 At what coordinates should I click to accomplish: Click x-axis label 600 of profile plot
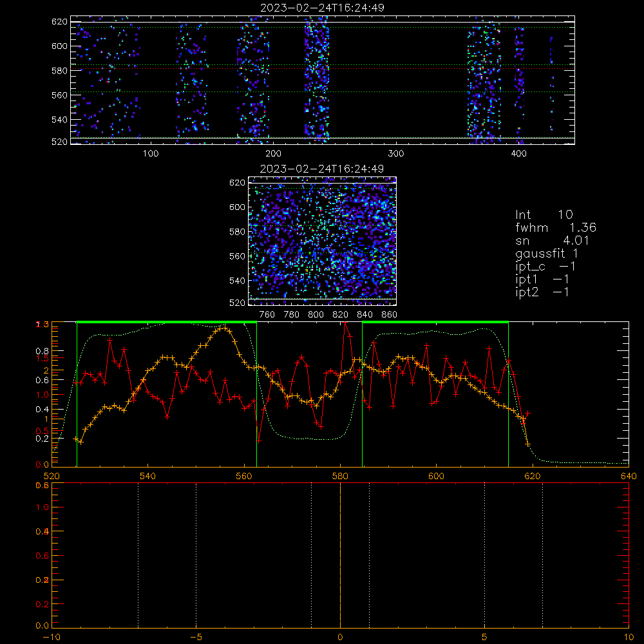point(436,476)
